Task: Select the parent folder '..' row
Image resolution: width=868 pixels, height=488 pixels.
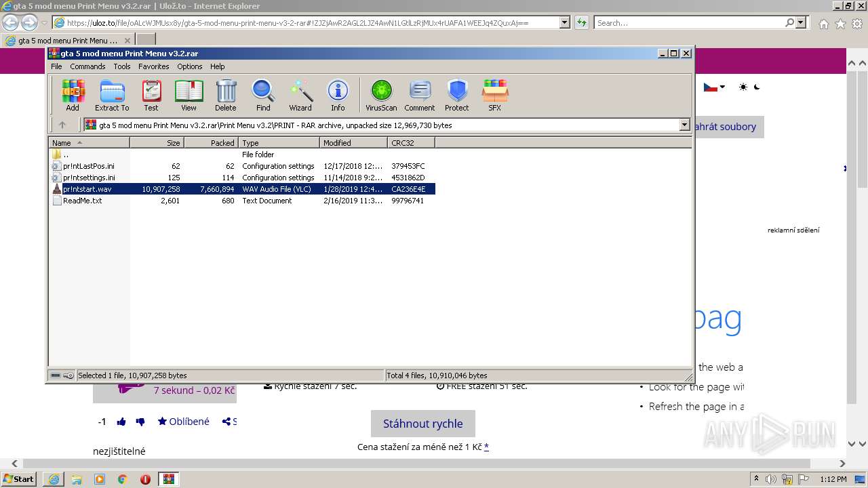Action: point(243,155)
